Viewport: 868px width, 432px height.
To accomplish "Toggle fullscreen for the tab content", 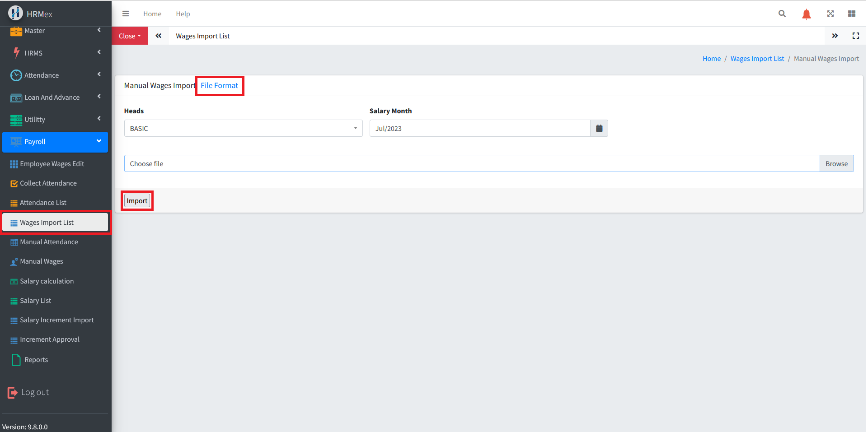I will (x=855, y=36).
